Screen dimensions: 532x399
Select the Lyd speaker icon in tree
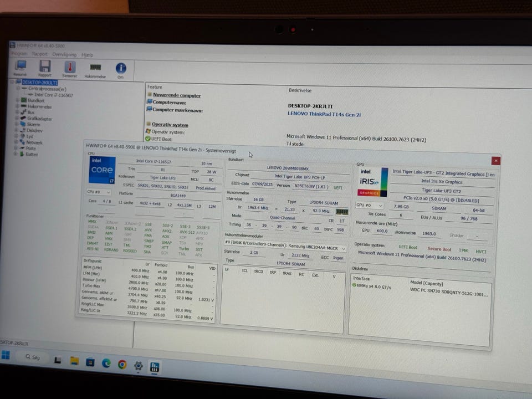tap(22, 136)
